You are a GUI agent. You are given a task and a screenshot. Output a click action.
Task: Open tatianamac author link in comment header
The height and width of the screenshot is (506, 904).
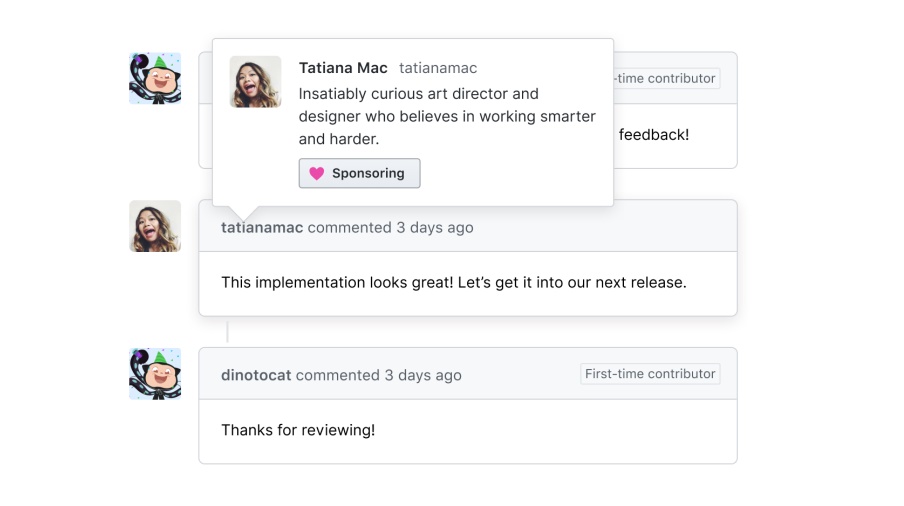(x=262, y=228)
